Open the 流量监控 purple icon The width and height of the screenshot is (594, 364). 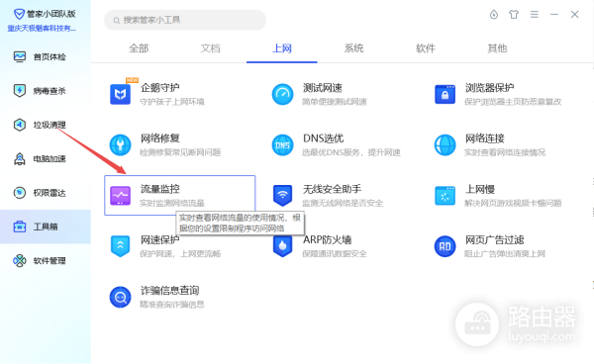120,196
